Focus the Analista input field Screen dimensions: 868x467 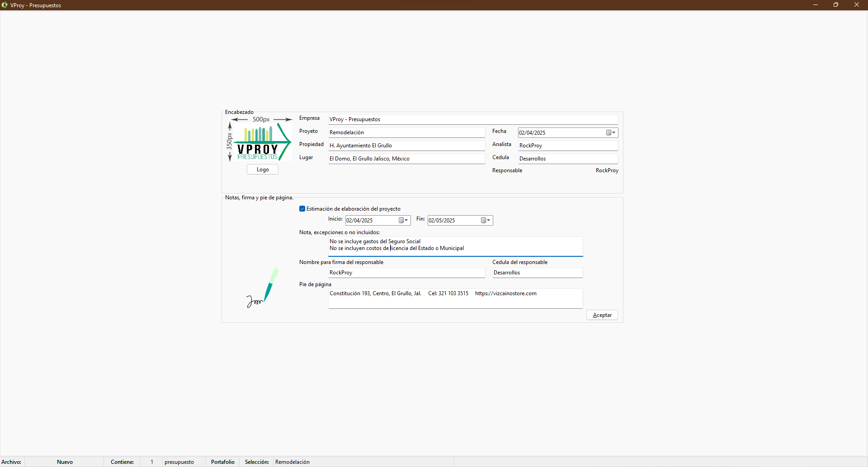tap(567, 146)
